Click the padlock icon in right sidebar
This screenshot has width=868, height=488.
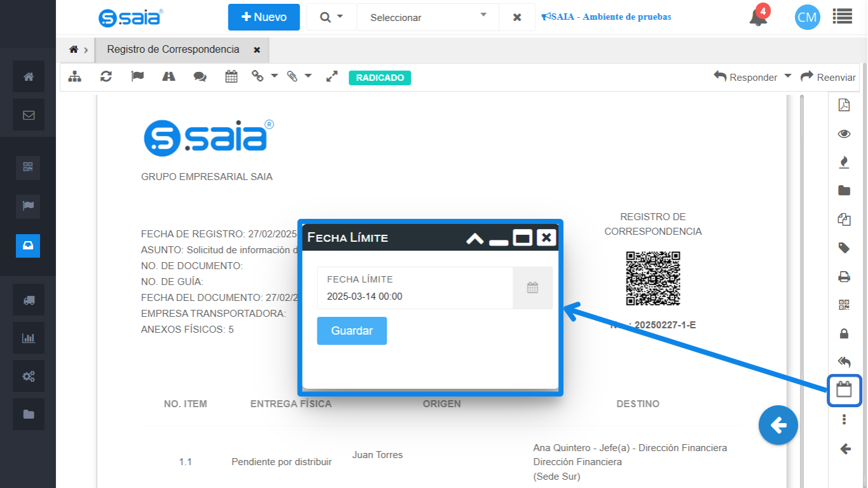(x=844, y=333)
